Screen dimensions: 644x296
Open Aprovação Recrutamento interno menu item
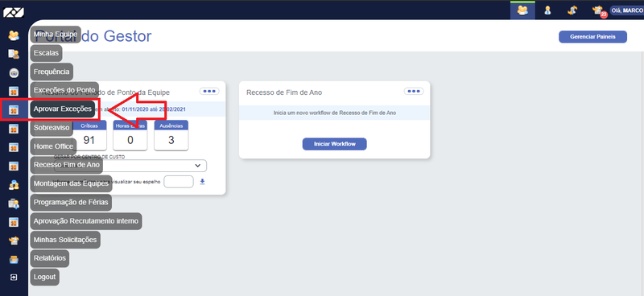pos(86,221)
